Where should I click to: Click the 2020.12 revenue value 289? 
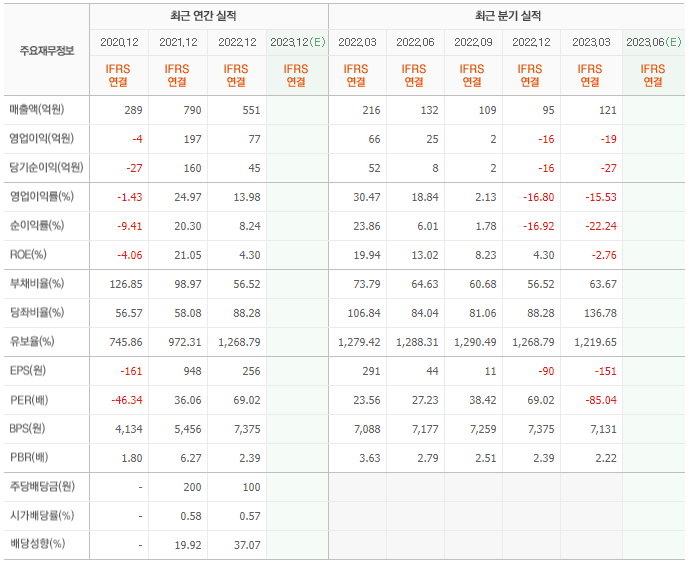click(x=133, y=110)
